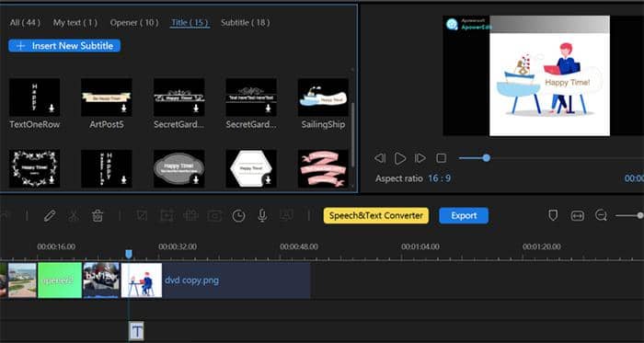The width and height of the screenshot is (644, 343).
Task: Open the Speech&Text Converter
Action: 375,215
